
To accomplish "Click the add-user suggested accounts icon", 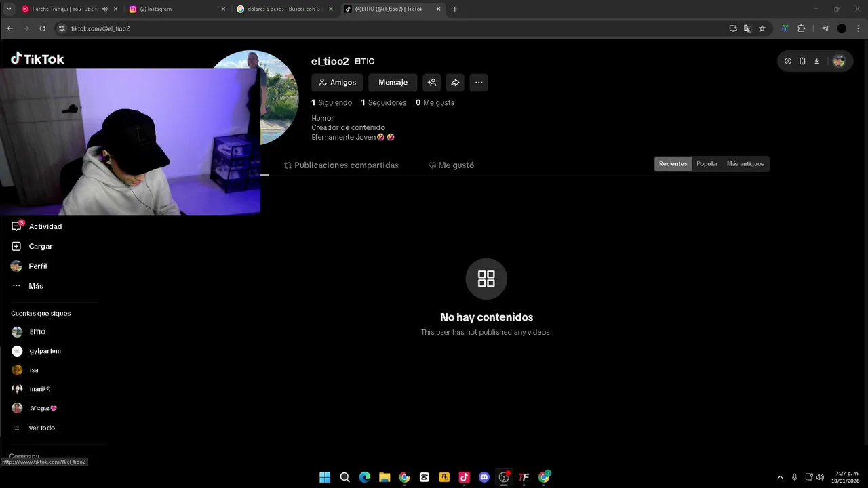I will point(432,83).
